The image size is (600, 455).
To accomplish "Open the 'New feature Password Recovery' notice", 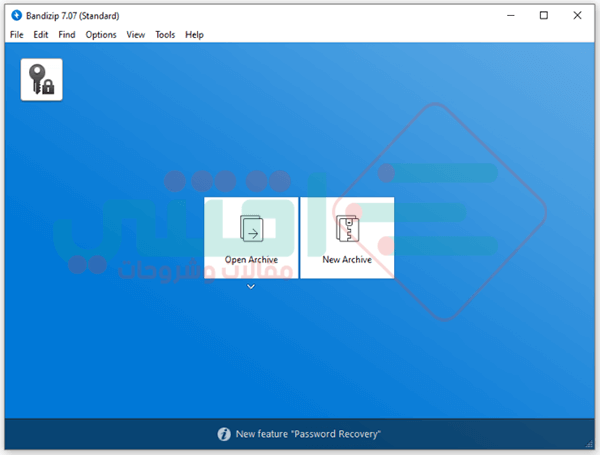I will pos(308,434).
